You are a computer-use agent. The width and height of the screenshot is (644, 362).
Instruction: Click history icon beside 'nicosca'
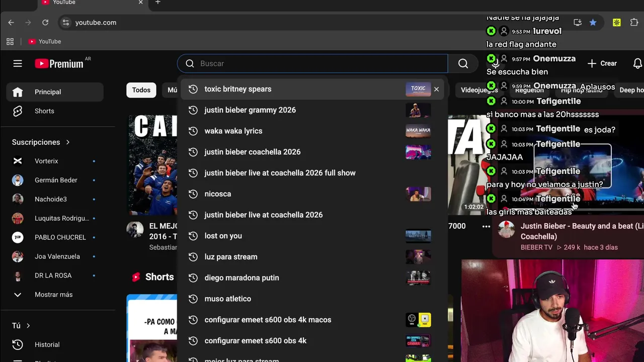click(193, 194)
